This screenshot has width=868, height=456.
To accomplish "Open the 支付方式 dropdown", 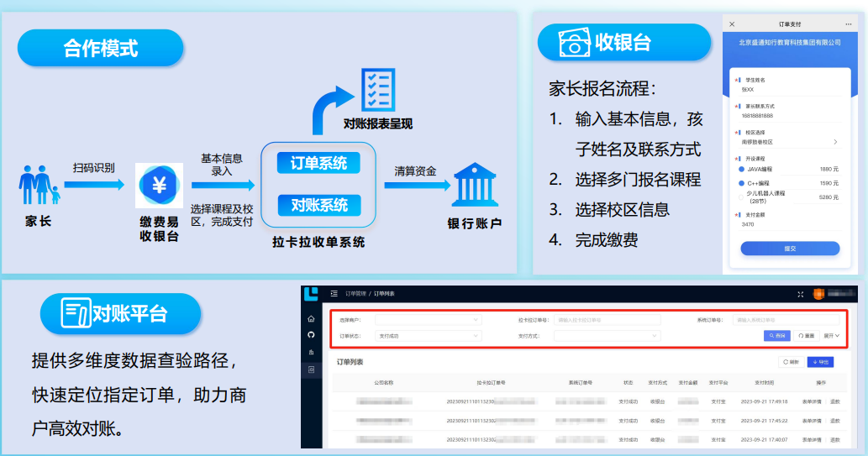I will pos(607,336).
